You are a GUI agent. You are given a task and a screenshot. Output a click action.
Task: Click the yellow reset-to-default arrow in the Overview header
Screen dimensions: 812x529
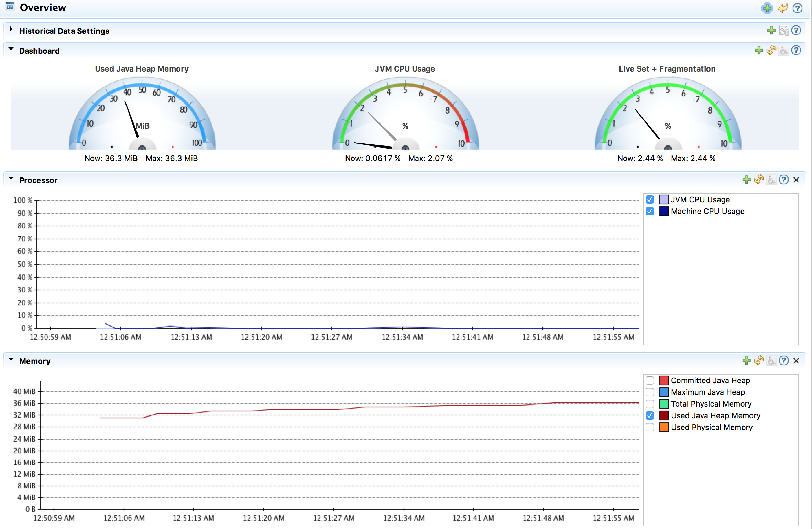(x=783, y=8)
